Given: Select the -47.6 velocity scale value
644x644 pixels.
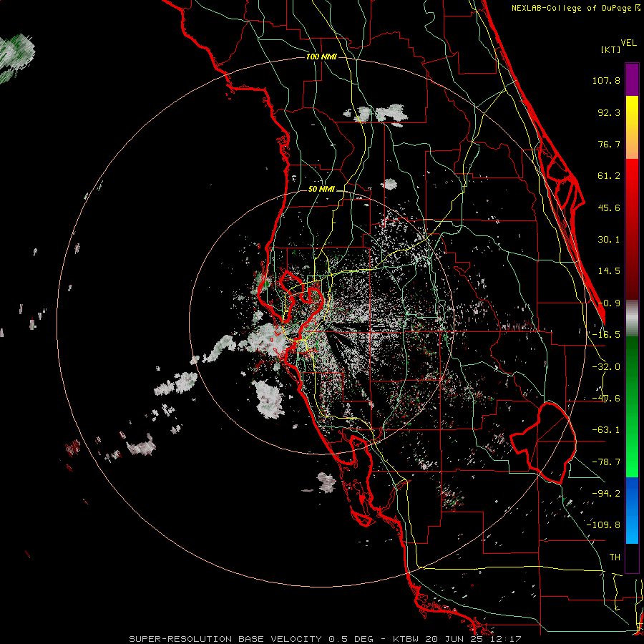Looking at the screenshot, I should (606, 399).
